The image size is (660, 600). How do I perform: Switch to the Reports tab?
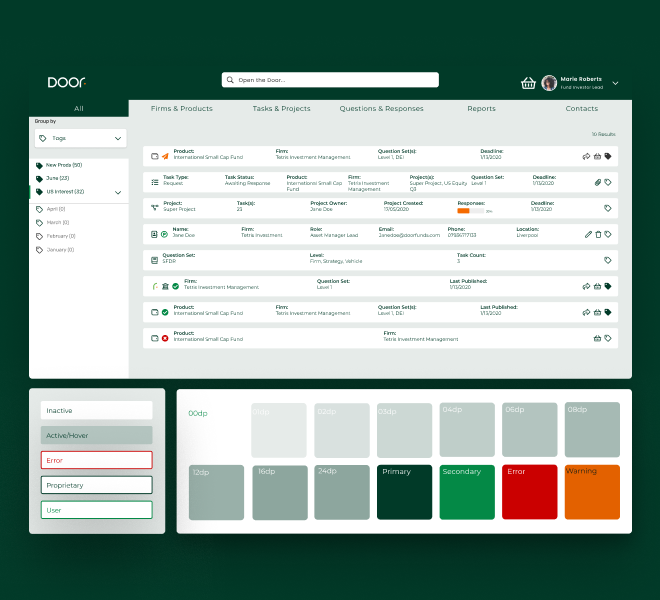click(481, 108)
